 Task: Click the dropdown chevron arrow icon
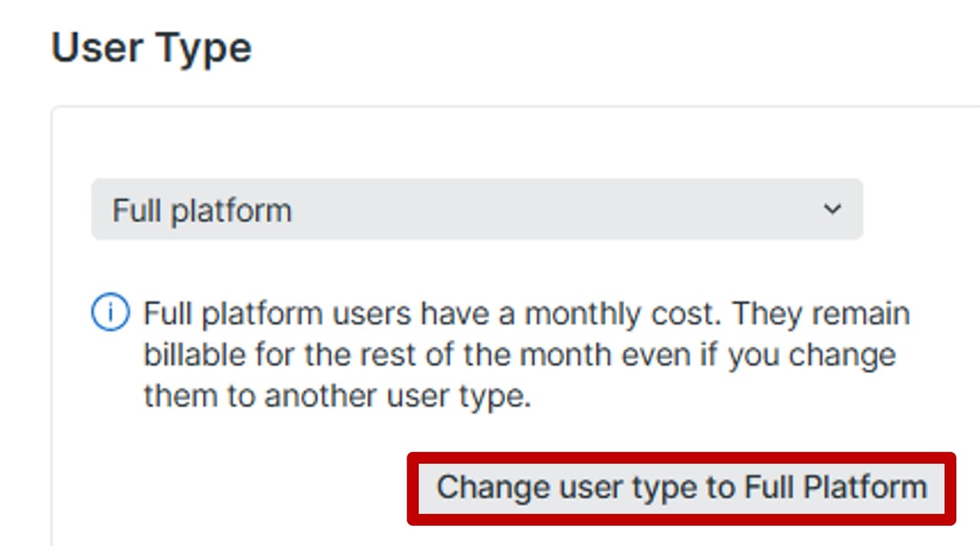click(832, 209)
